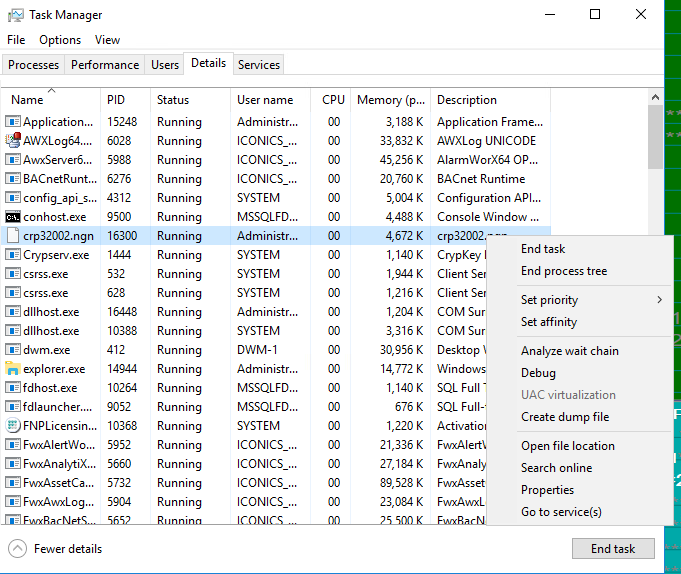This screenshot has height=574, width=681.
Task: Sort by User name column header
Action: (270, 100)
